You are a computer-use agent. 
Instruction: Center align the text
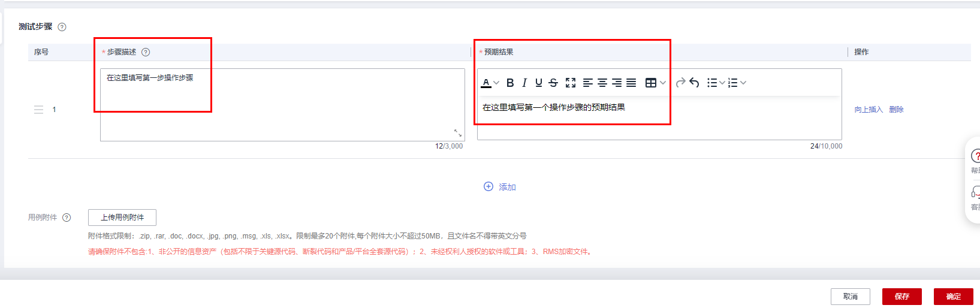click(x=602, y=83)
